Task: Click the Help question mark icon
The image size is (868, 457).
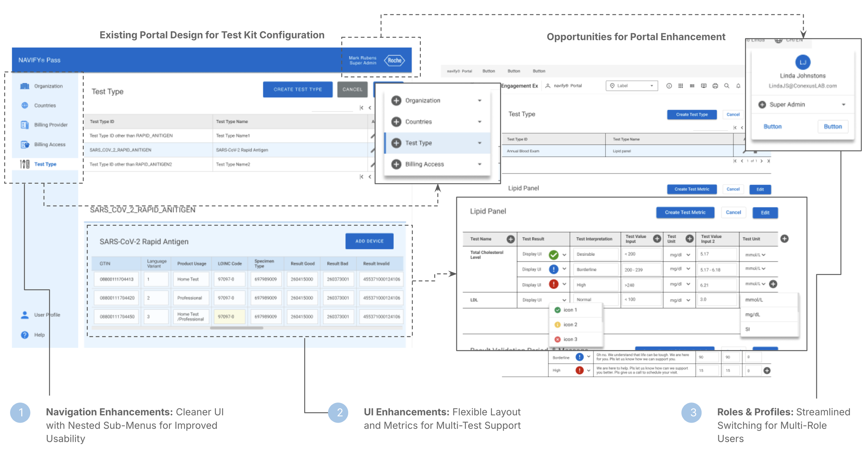Action: pyautogui.click(x=25, y=335)
